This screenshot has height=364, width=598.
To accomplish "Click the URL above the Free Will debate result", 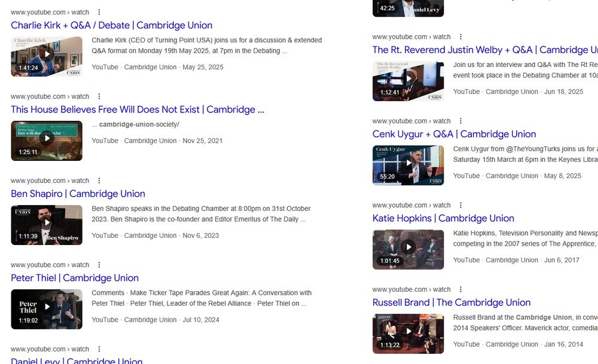I will point(50,96).
